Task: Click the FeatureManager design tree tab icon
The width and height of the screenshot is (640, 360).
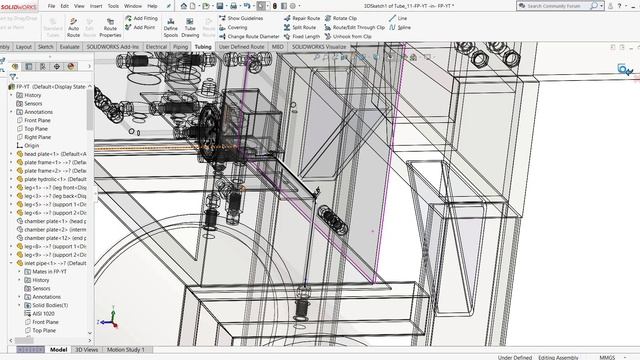Action: [15, 66]
